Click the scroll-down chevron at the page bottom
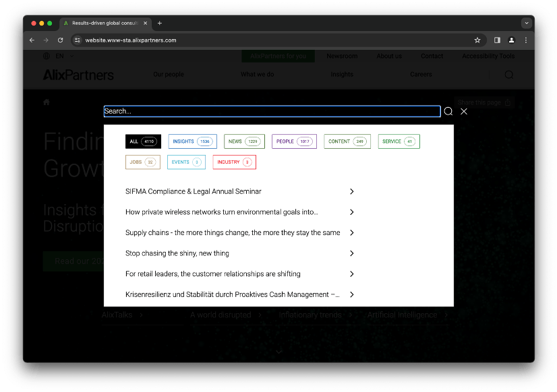Screen dimensions: 557x392 pyautogui.click(x=279, y=352)
